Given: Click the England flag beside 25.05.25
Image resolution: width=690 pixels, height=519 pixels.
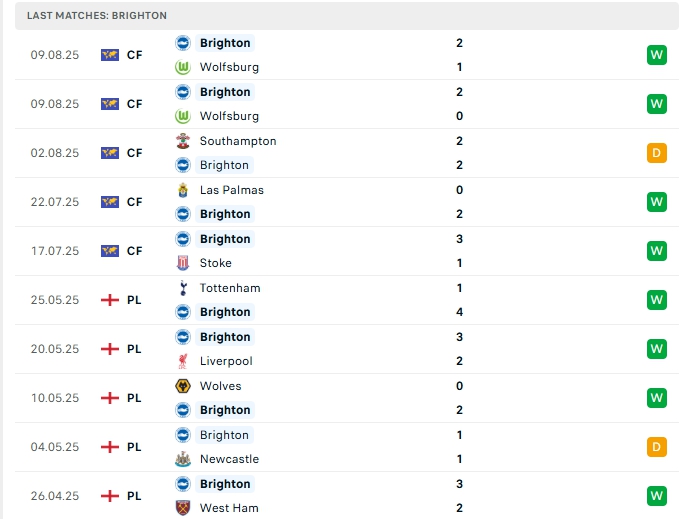Looking at the screenshot, I should (110, 300).
